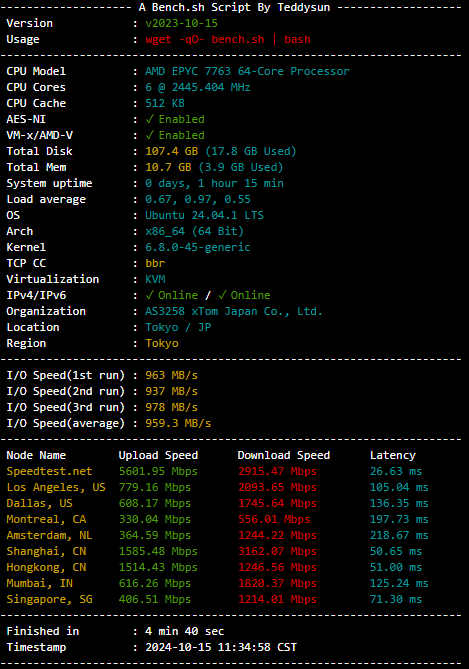Click the Amsterdam, NL node name
Screen dimensions: 469x669
click(x=50, y=535)
